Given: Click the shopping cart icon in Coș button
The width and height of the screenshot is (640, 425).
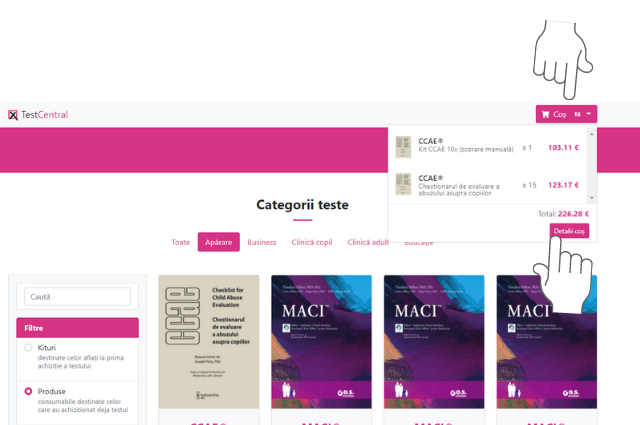Looking at the screenshot, I should click(x=545, y=115).
